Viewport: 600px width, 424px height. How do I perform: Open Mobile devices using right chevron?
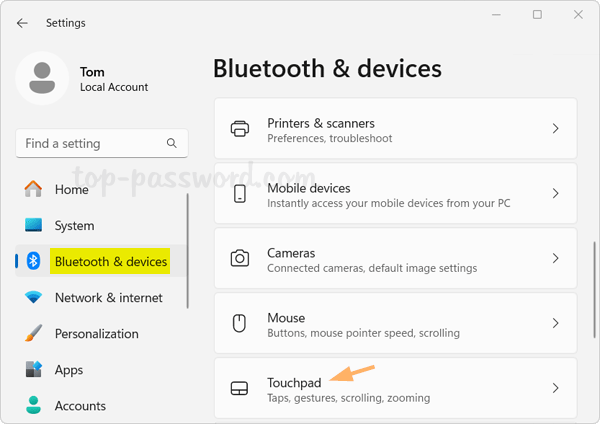[556, 194]
